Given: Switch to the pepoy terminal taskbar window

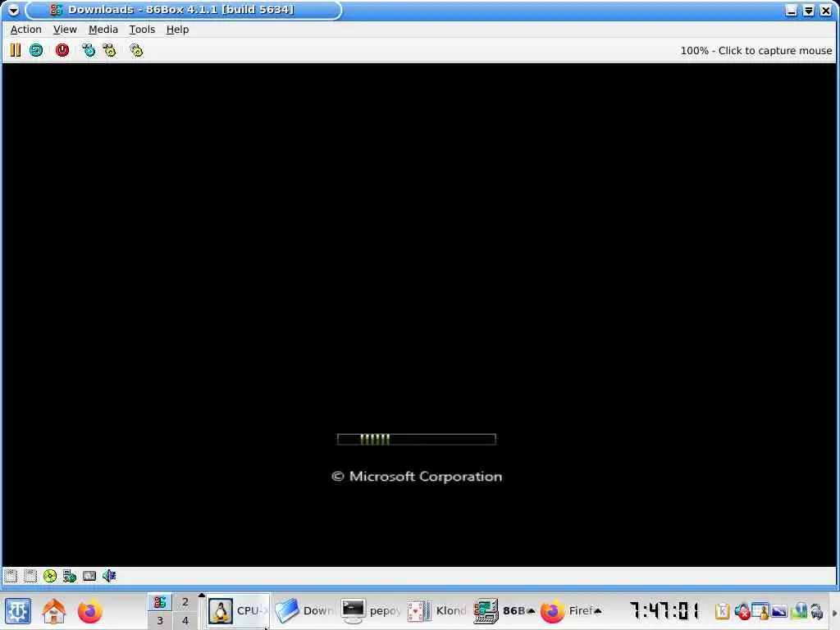Looking at the screenshot, I should [x=371, y=611].
